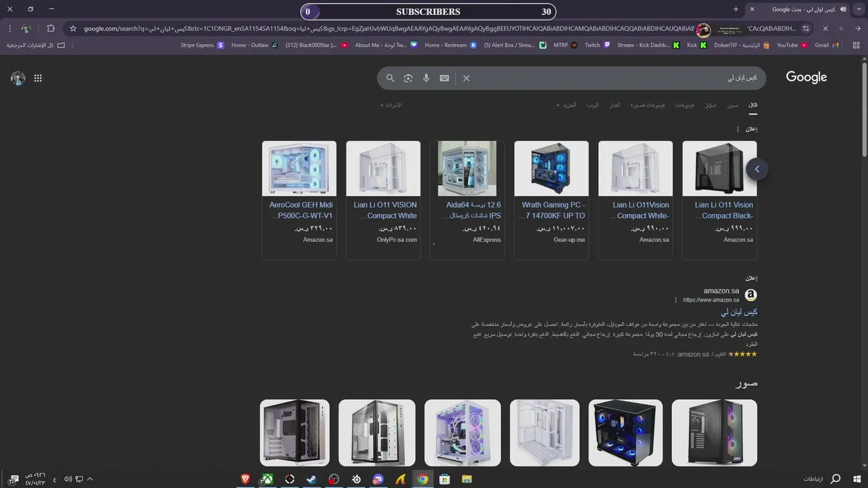
Task: Select the أخبار (News) search tab
Action: (614, 105)
